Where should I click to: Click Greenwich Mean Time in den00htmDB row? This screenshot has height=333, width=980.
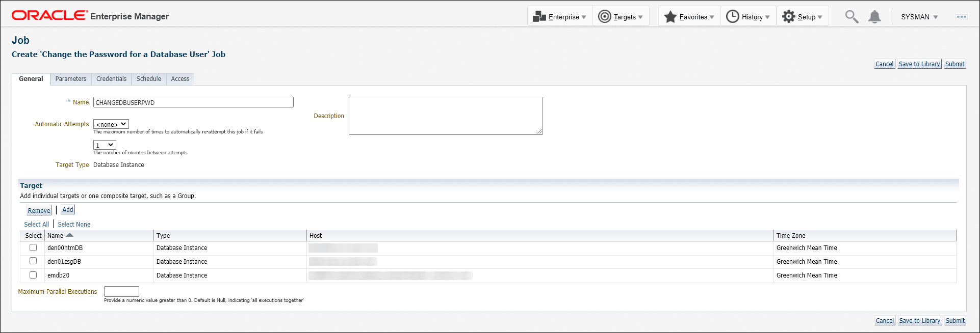[807, 248]
